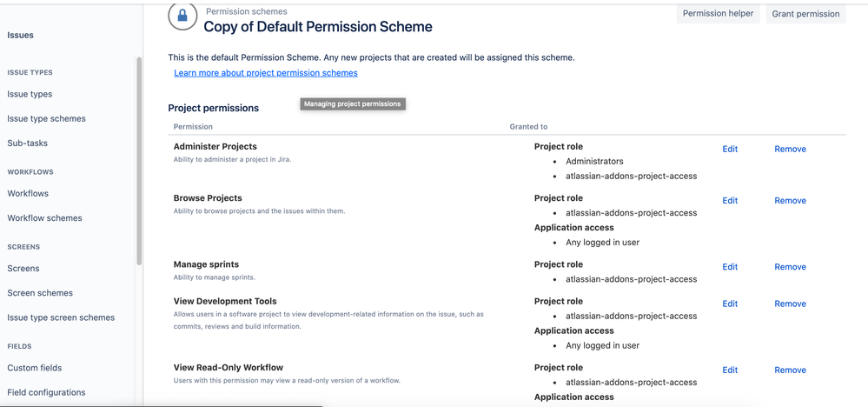This screenshot has width=868, height=407.
Task: Remove the Browse Projects permission
Action: (x=790, y=200)
